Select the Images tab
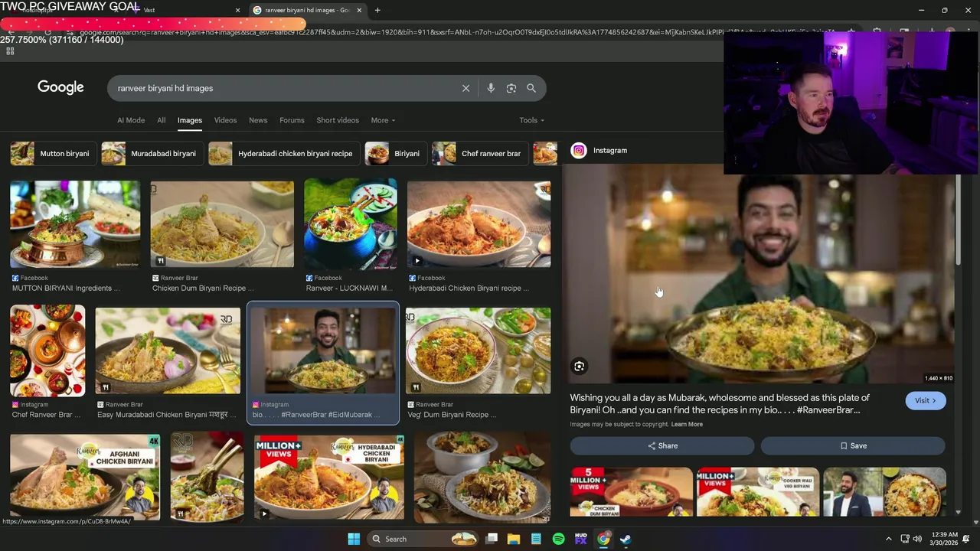 pos(190,120)
